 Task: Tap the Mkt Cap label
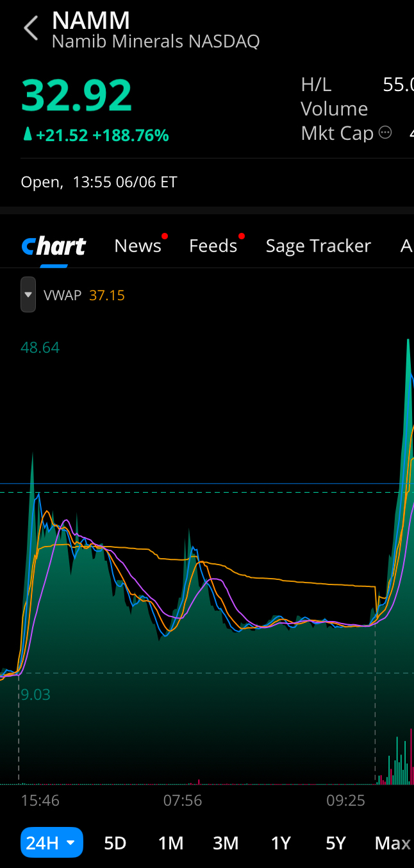point(338,133)
